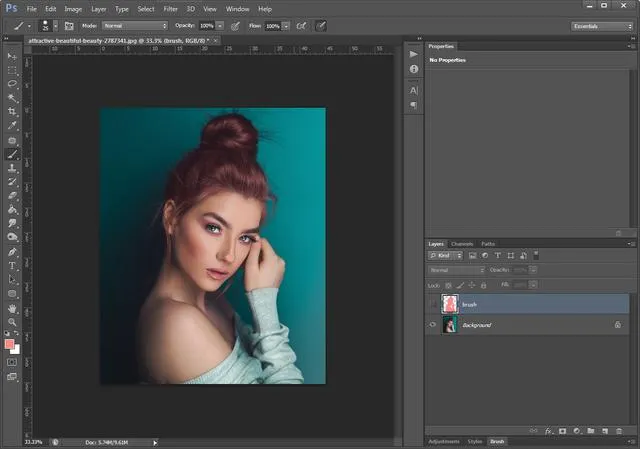
Task: Open the Paragraph panel icon
Action: pos(413,105)
